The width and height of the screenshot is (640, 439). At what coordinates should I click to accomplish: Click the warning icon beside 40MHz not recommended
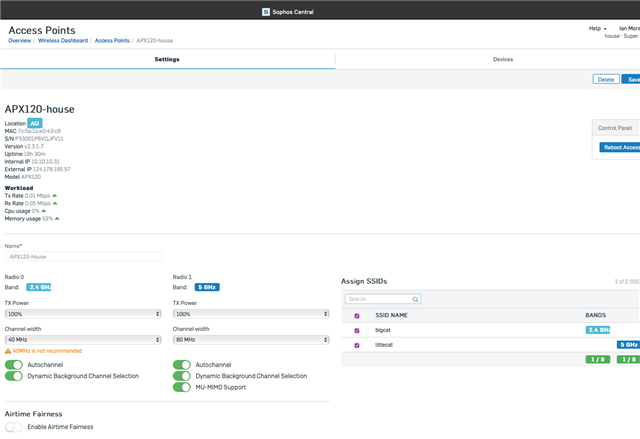click(x=8, y=351)
